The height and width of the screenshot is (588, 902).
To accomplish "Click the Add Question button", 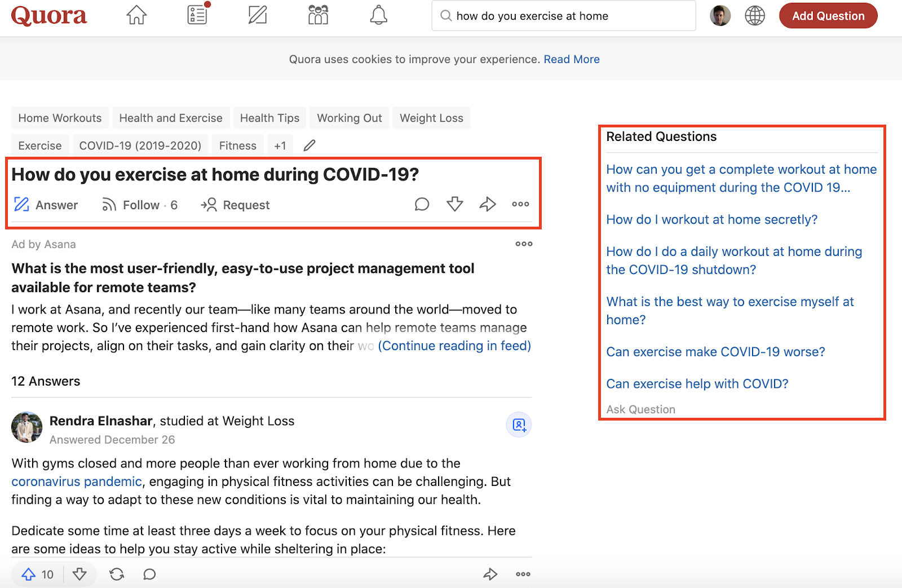I will click(x=828, y=16).
